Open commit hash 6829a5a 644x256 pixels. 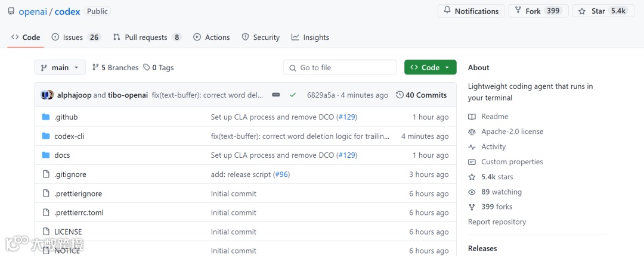(321, 95)
